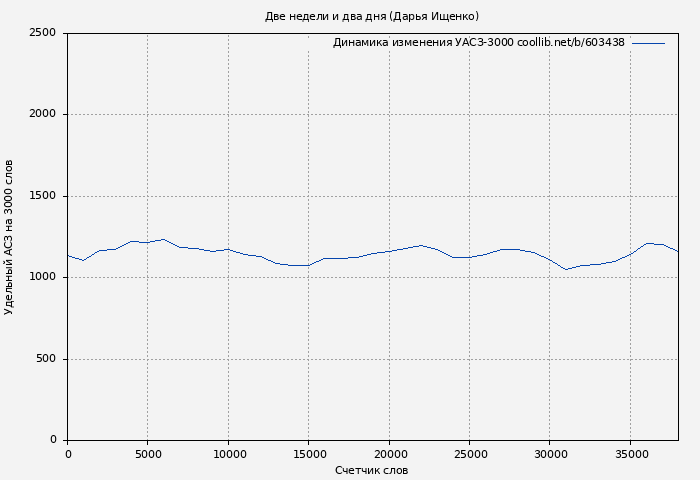This screenshot has height=480, width=700.
Task: Click the x-axis tick label 30000
Action: pyautogui.click(x=550, y=453)
